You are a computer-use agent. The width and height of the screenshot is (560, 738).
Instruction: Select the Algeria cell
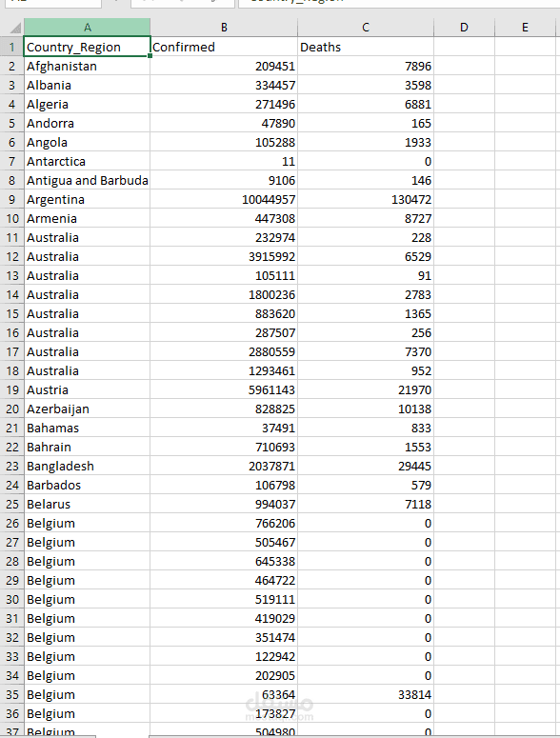pos(87,104)
